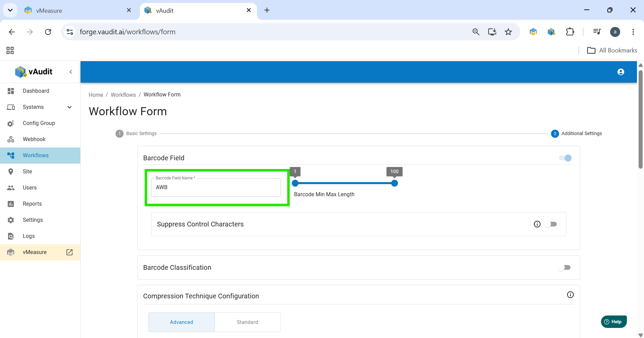Viewport: 644px width, 338px height.
Task: Open the media control playlist icon
Action: (x=597, y=32)
